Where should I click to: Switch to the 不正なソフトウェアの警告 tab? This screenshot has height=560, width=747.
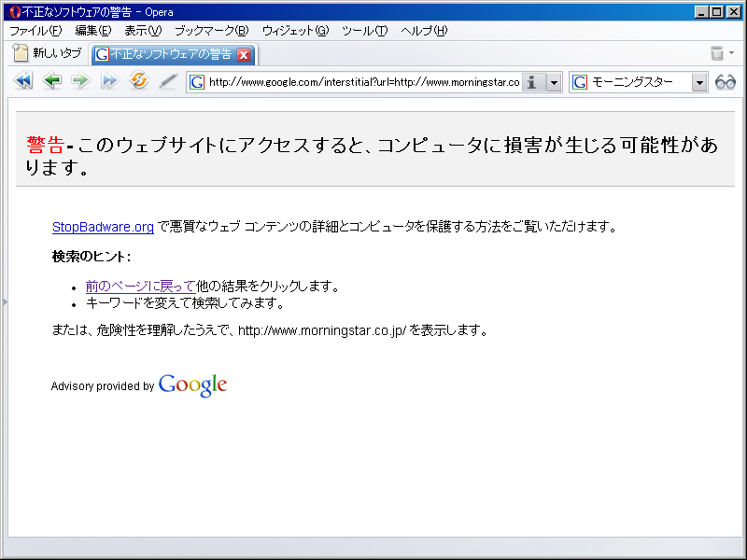click(x=174, y=54)
